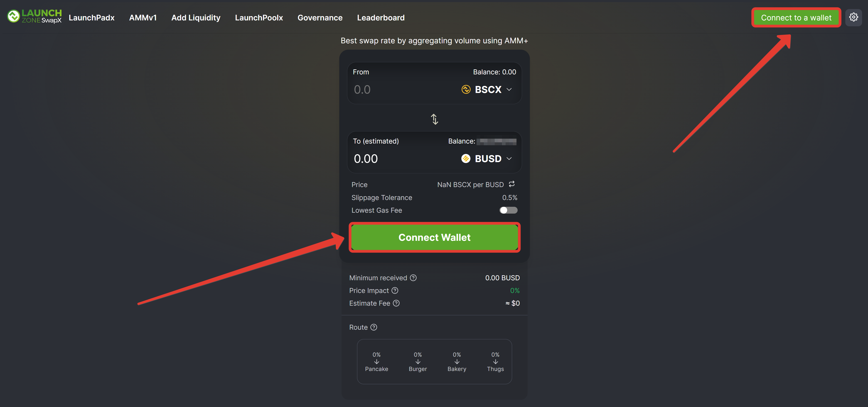Click Price Impact help icon
This screenshot has width=868, height=407.
coord(395,290)
